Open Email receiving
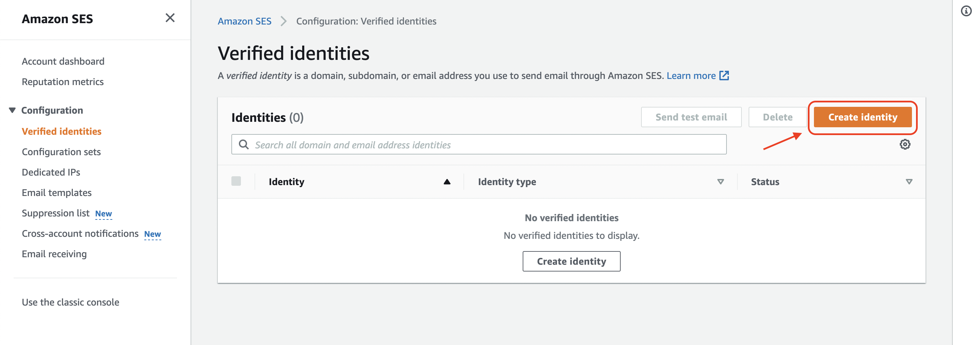The height and width of the screenshot is (345, 980). (x=54, y=254)
